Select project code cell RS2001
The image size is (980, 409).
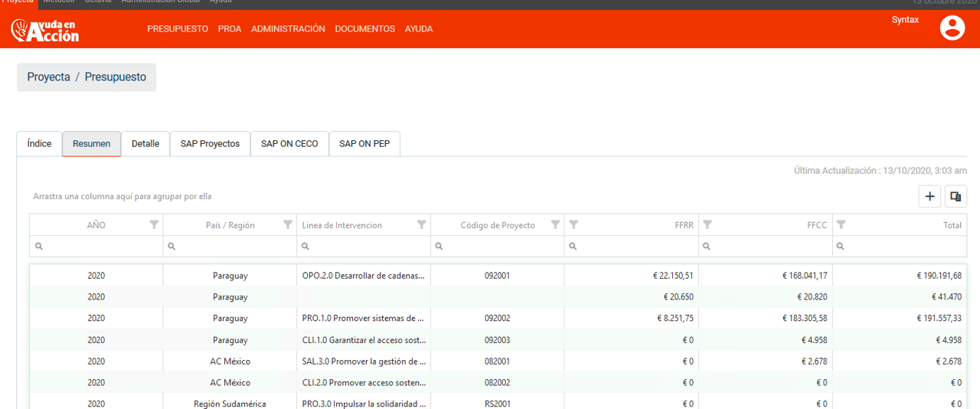point(498,402)
